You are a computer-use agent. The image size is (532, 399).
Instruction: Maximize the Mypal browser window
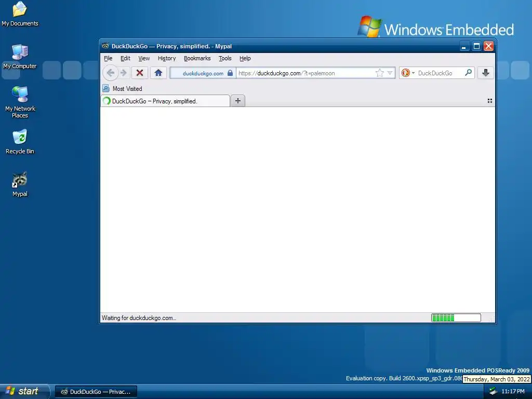pos(476,46)
